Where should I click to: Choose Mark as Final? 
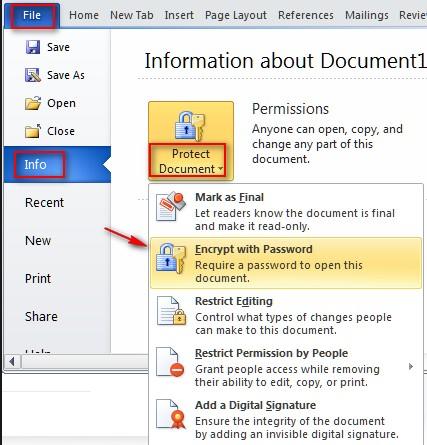click(x=286, y=211)
